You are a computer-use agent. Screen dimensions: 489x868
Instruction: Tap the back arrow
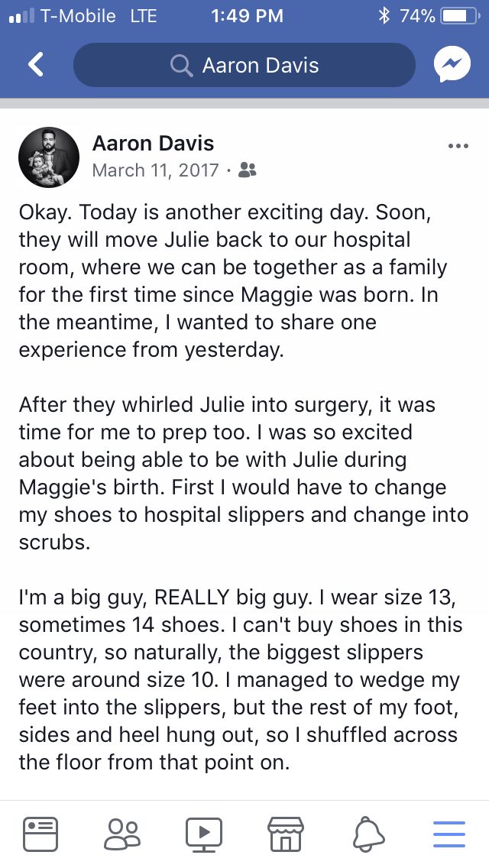click(35, 65)
